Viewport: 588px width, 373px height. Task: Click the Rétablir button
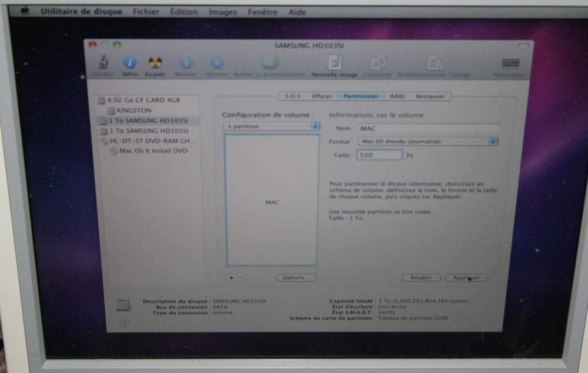tap(421, 278)
